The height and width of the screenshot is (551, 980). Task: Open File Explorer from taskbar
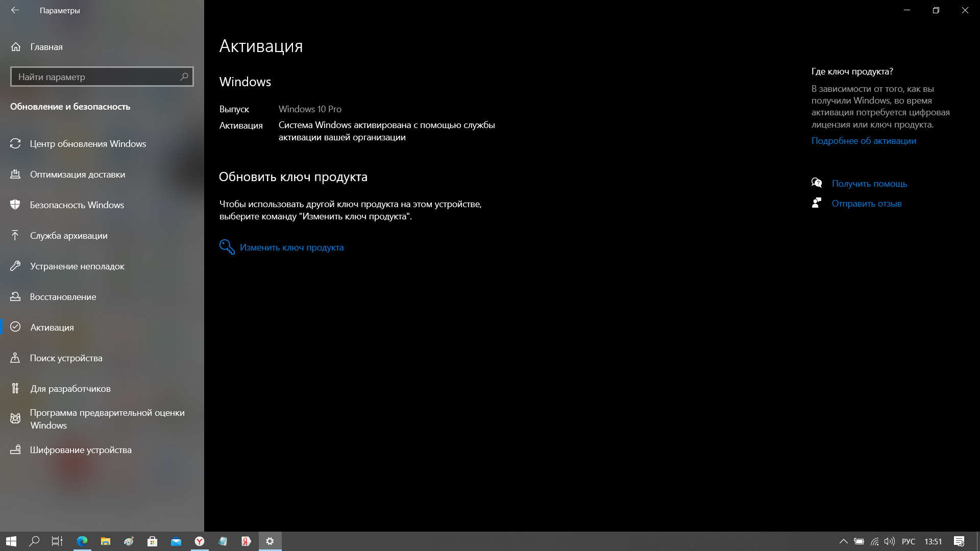pyautogui.click(x=105, y=541)
